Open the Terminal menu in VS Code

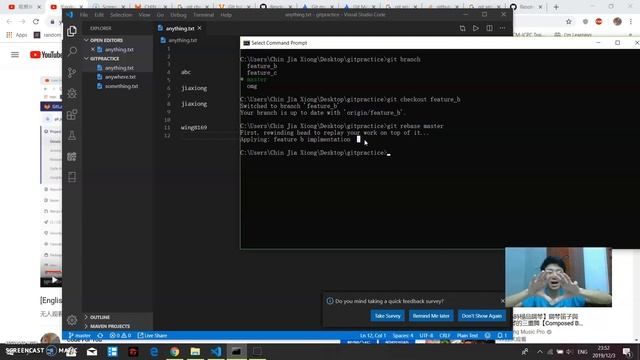203,15
